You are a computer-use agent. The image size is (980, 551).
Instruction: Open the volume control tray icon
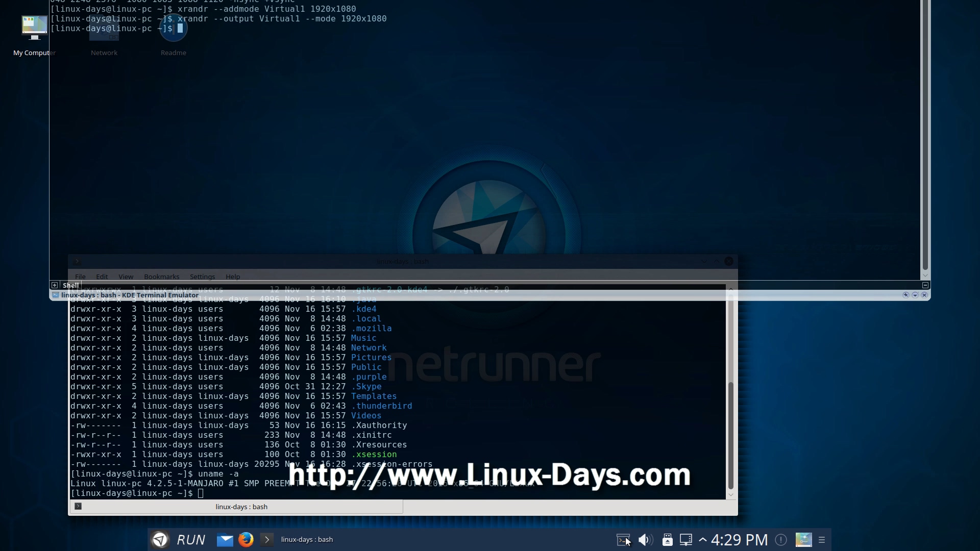[646, 540]
